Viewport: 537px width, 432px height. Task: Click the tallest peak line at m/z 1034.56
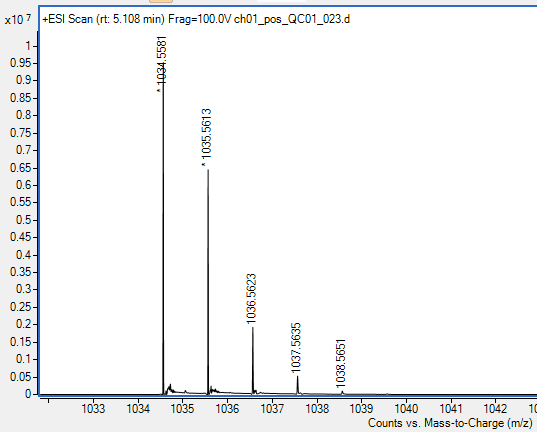163,240
